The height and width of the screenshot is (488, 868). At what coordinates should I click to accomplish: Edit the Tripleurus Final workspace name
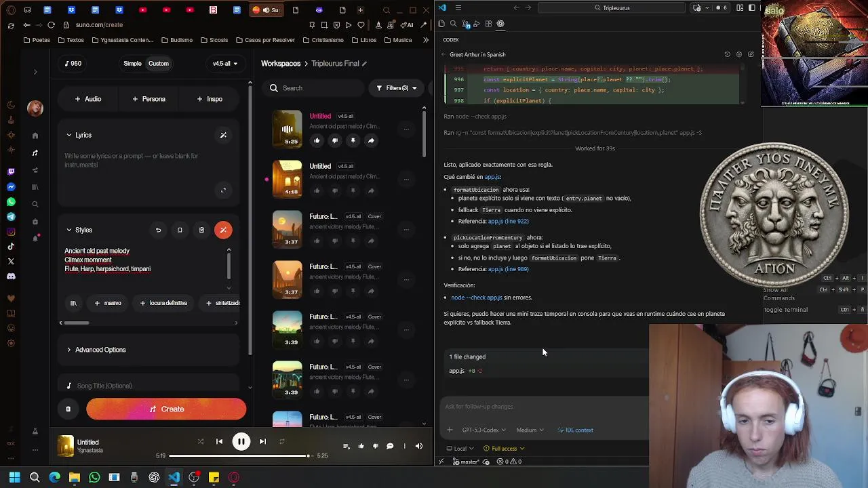pyautogui.click(x=364, y=64)
